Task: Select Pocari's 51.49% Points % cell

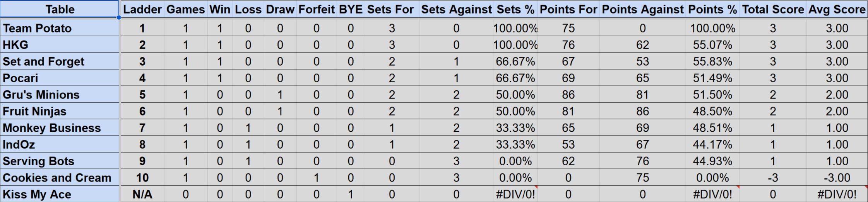Action: tap(712, 78)
